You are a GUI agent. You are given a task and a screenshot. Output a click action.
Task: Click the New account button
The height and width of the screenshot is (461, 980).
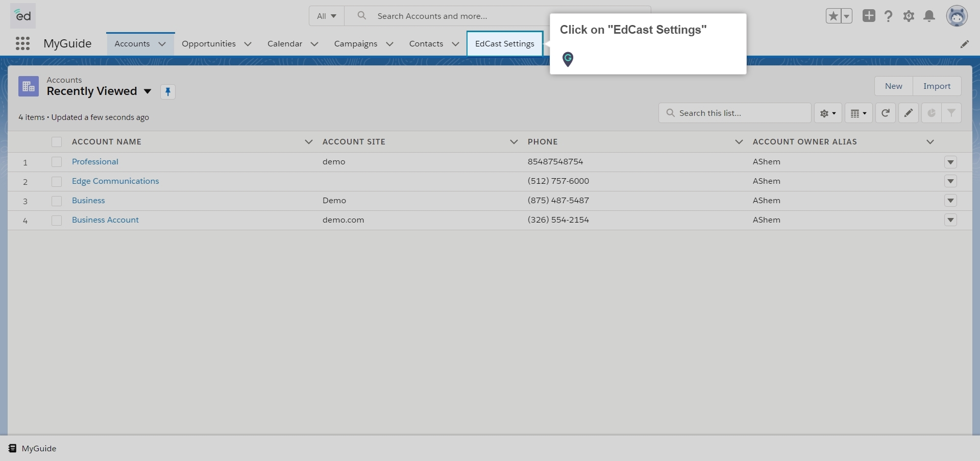[x=894, y=86]
